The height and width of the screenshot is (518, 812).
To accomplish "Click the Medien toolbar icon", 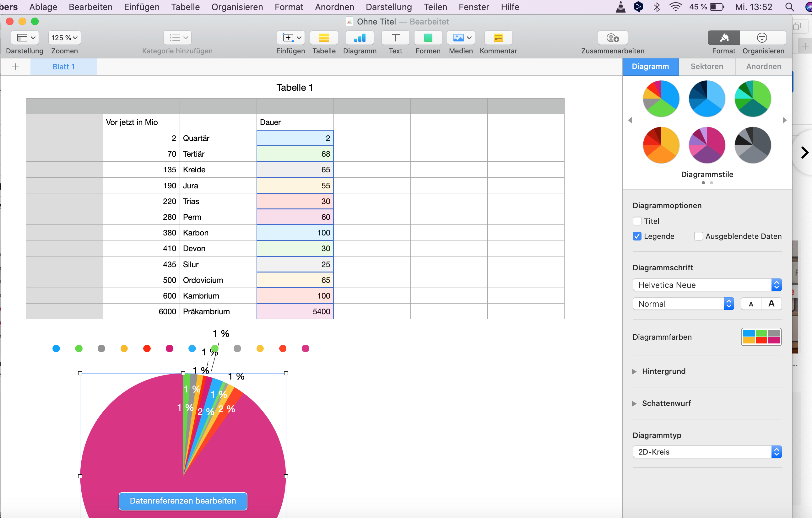I will [x=461, y=38].
